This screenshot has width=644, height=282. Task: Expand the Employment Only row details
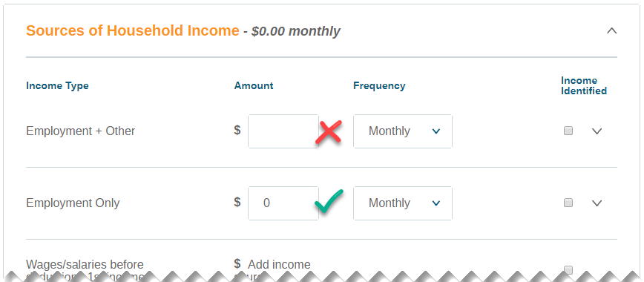point(597,203)
